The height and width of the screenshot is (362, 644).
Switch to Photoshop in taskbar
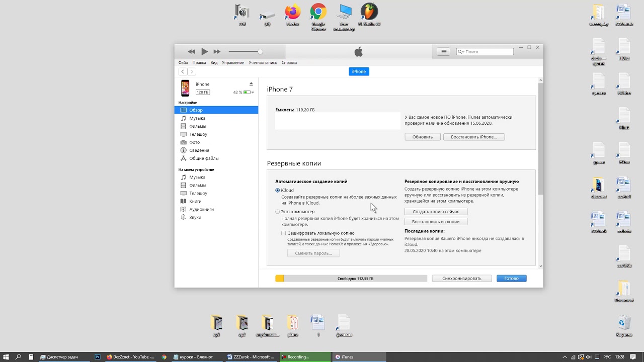[98, 357]
